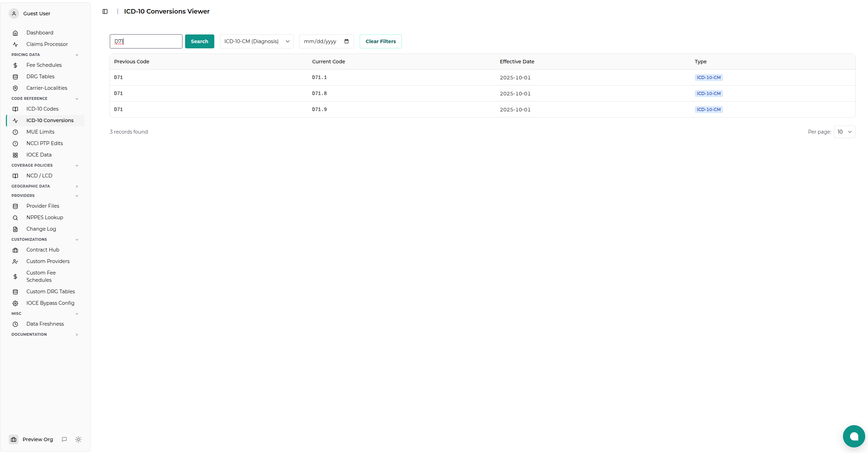Click ICD-10-CM badge in D71.9 row
This screenshot has width=868, height=453.
[709, 110]
